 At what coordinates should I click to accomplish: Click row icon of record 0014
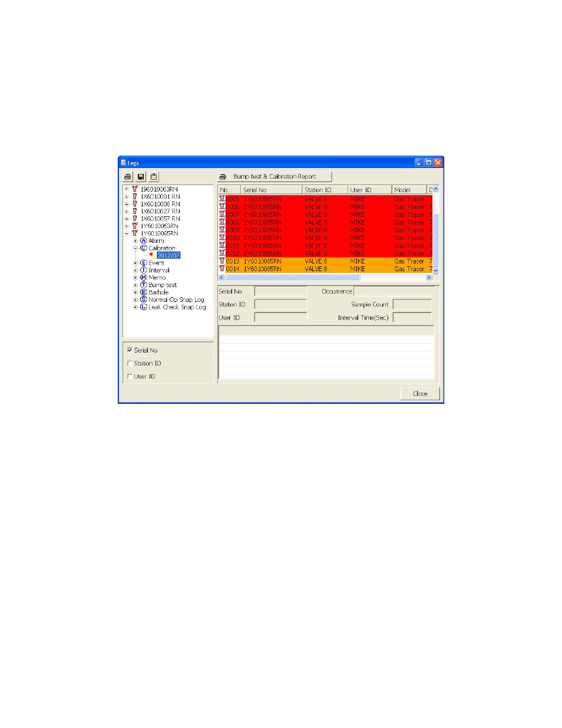click(x=222, y=269)
